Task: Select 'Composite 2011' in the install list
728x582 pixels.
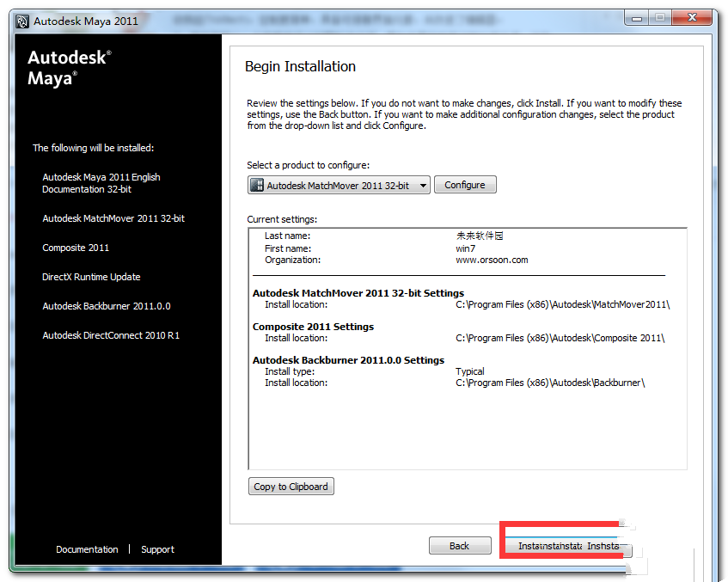Action: 76,248
